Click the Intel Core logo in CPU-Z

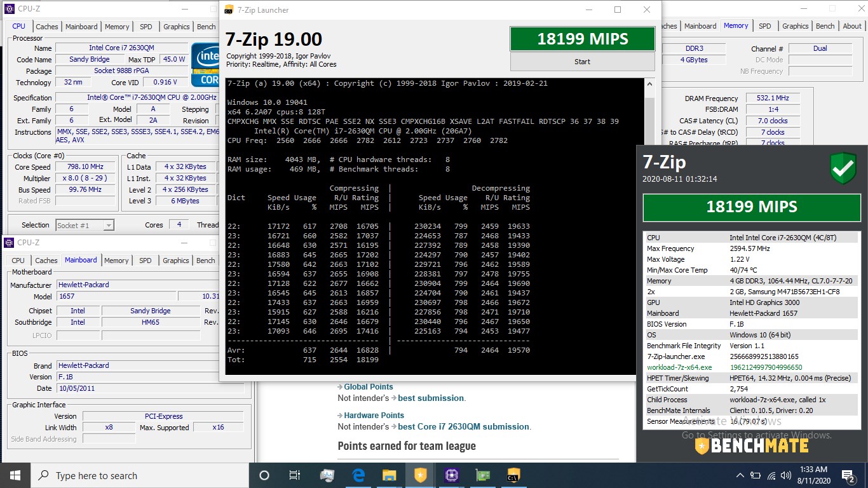(205, 64)
